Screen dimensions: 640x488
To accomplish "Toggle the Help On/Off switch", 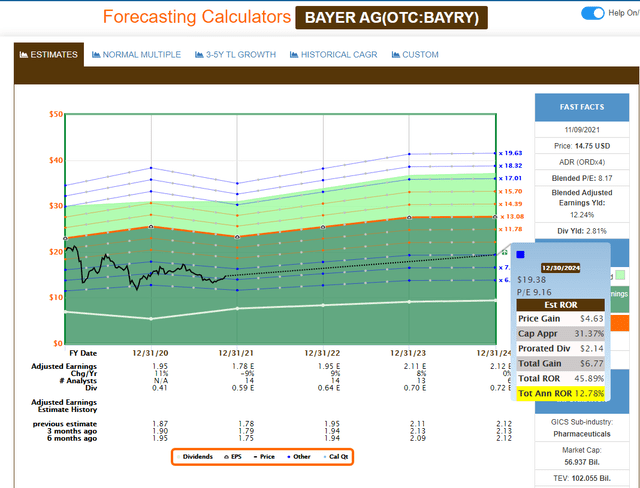I will 592,13.
